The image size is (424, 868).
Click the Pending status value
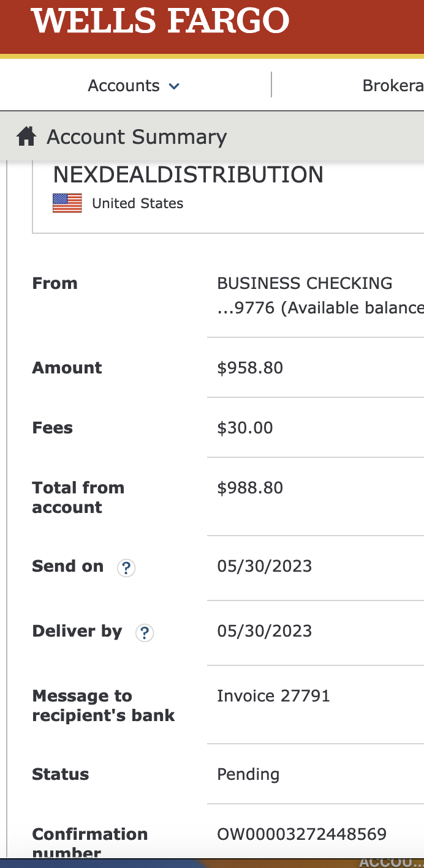[248, 774]
